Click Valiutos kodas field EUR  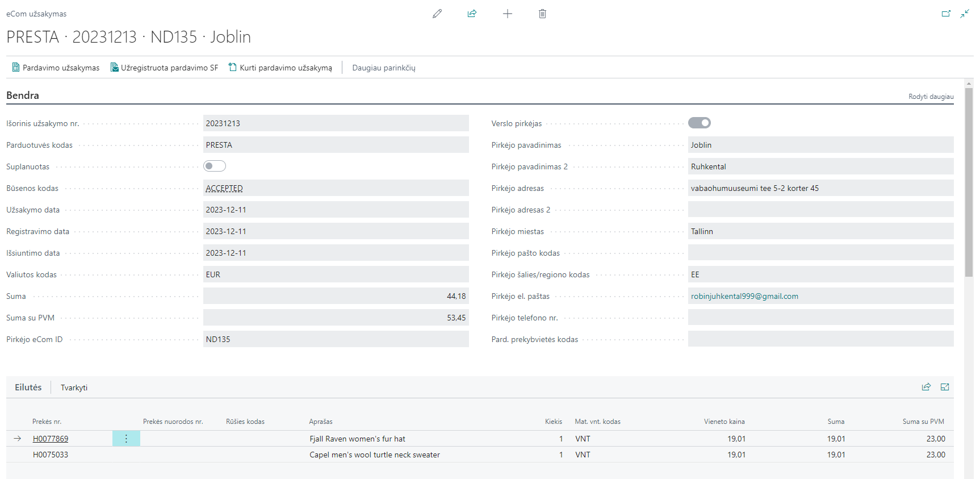[336, 274]
